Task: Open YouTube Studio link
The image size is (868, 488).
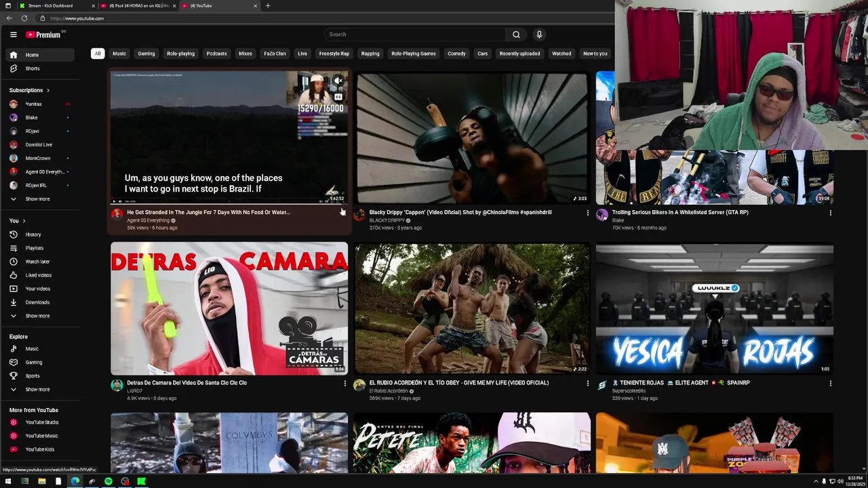Action: pos(41,422)
